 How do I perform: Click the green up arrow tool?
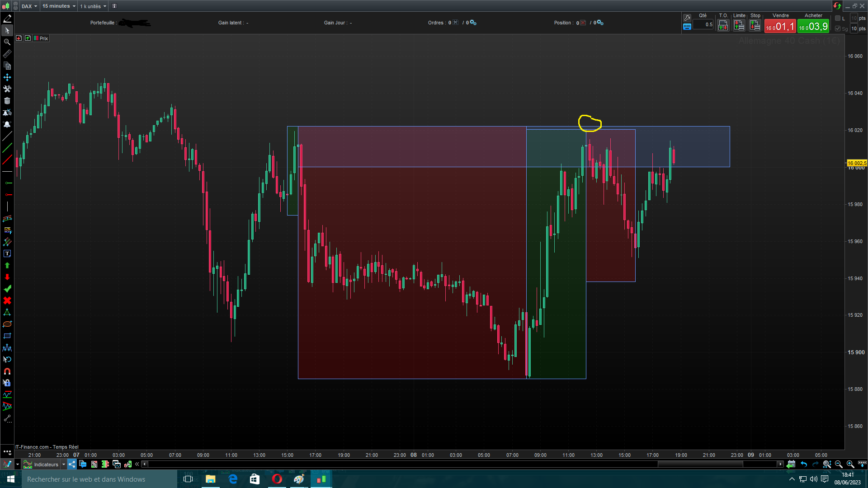pos(7,265)
